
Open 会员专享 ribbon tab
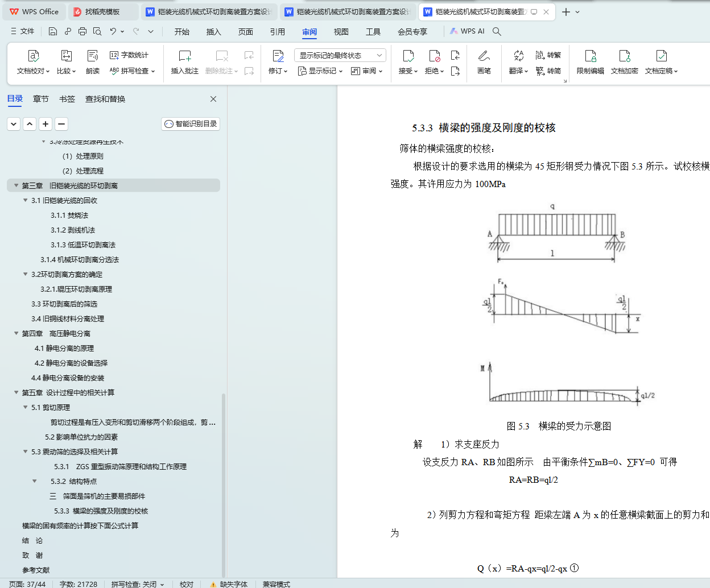pyautogui.click(x=412, y=32)
